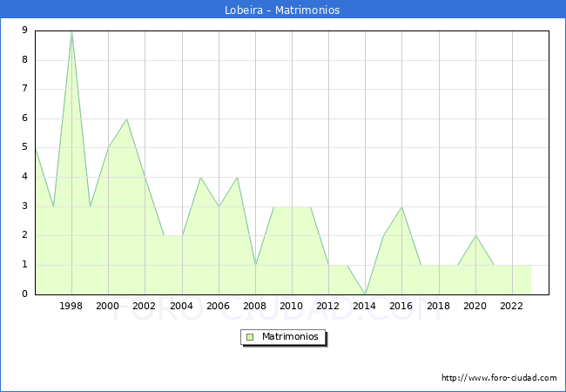566x392 pixels.
Task: Click the 1998 peak data point at 9
Action: click(x=71, y=31)
